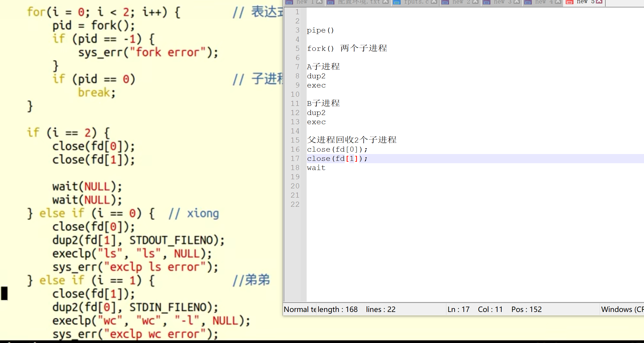Close the active 'new 5' tab

[x=599, y=2]
